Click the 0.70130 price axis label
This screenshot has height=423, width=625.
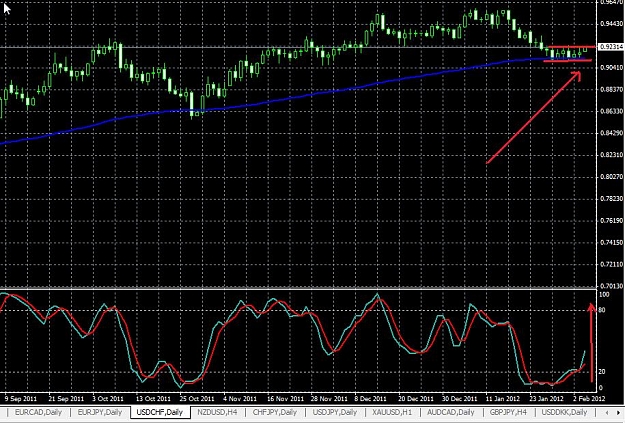(x=612, y=286)
